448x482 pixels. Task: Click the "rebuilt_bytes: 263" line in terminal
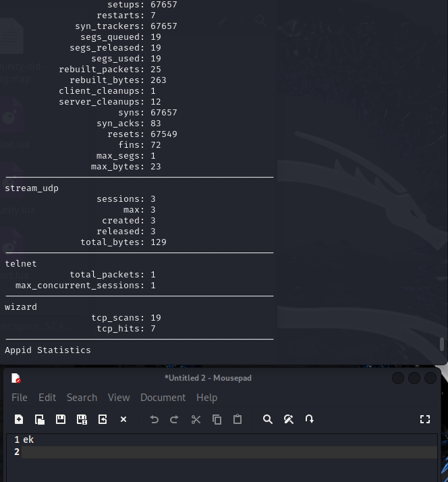118,80
